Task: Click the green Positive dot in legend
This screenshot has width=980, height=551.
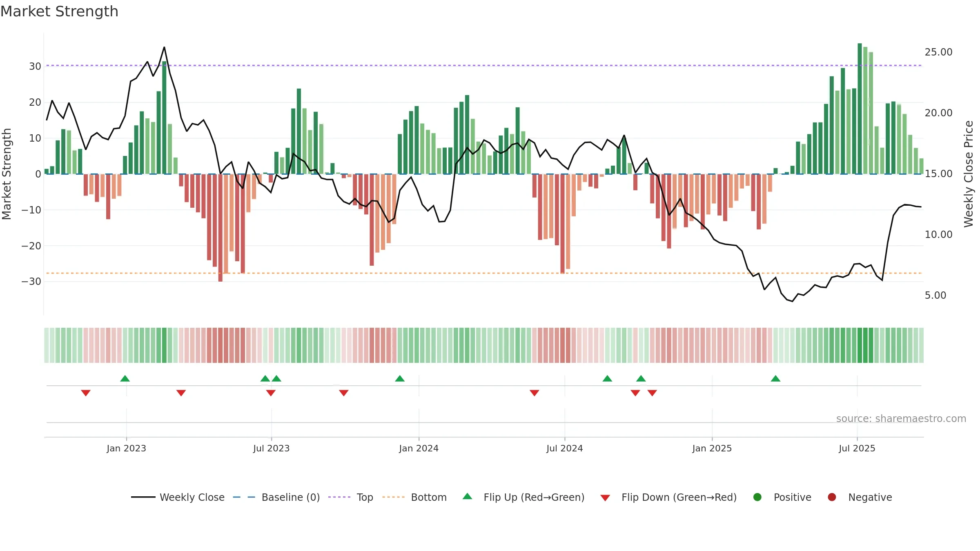Action: tap(757, 497)
